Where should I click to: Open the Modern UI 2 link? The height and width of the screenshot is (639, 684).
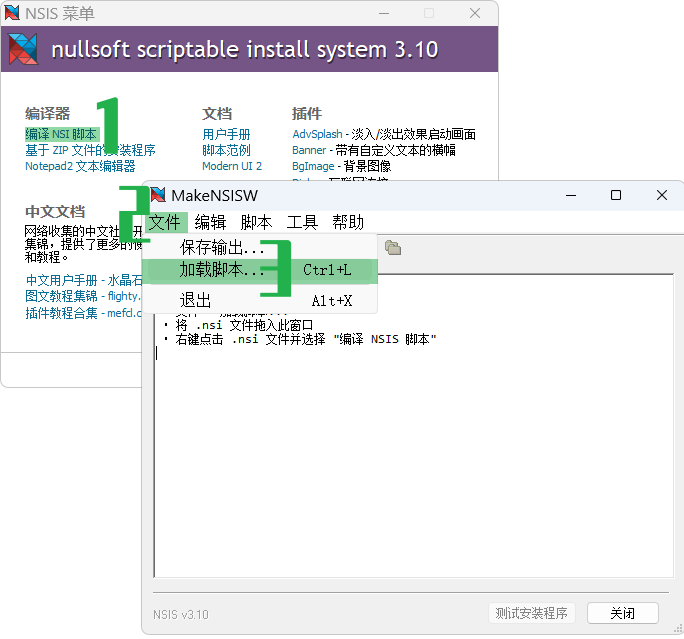[232, 166]
